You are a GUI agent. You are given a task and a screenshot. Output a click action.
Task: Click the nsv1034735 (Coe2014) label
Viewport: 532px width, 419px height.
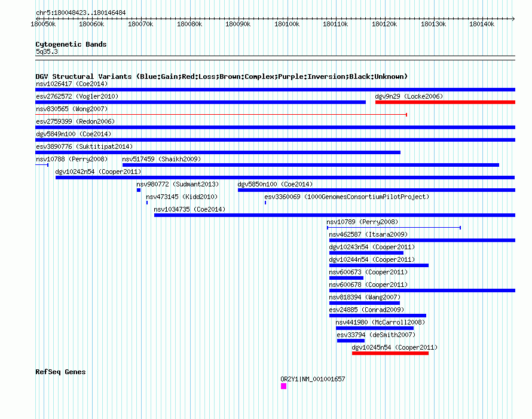click(x=189, y=209)
